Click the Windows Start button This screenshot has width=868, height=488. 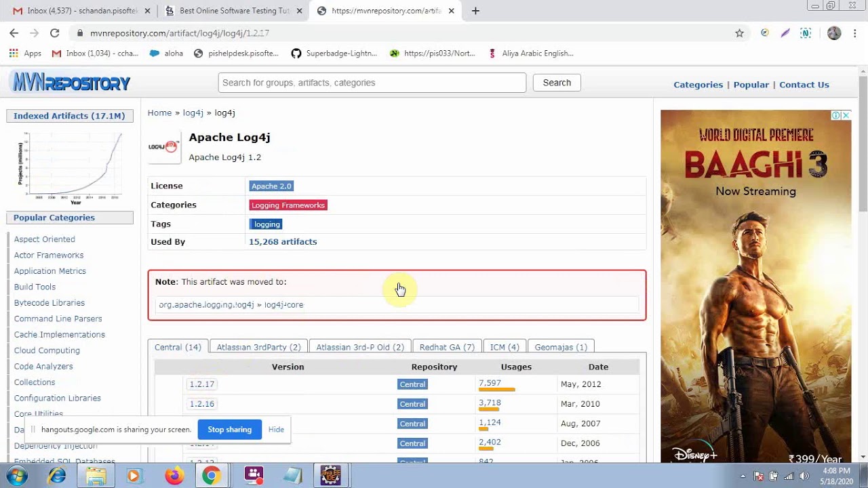(x=16, y=476)
